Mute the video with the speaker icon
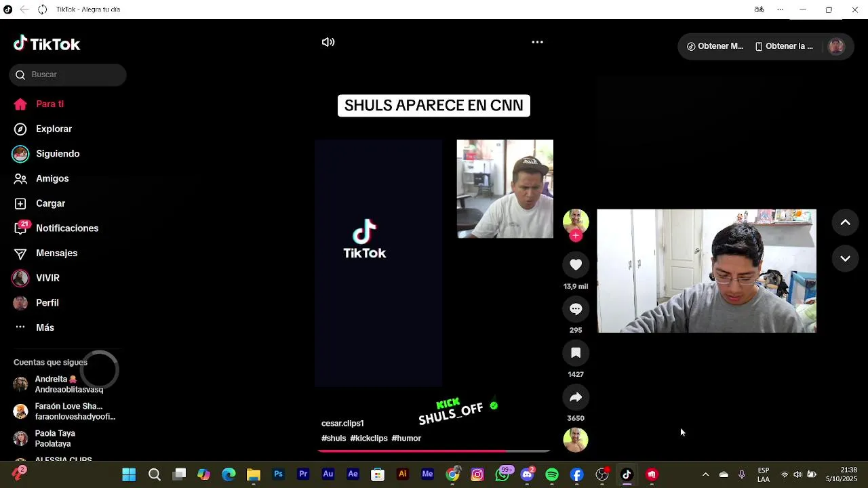868x488 pixels. tap(328, 42)
